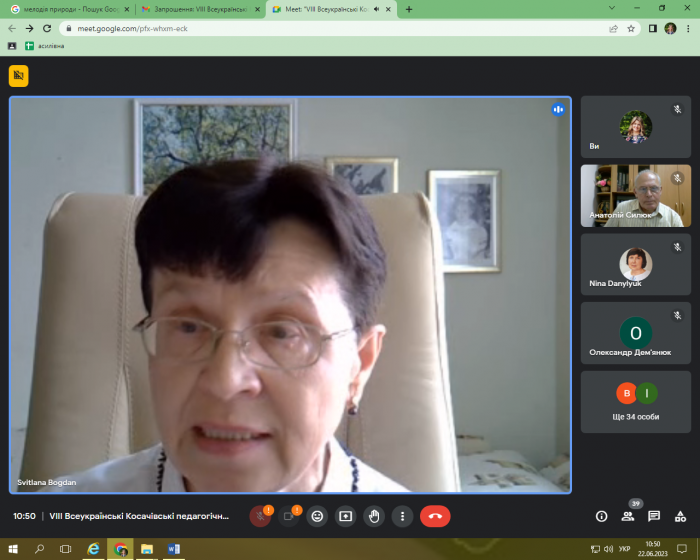This screenshot has width=700, height=560.
Task: Select Анатолій Силюк video thumbnail
Action: tap(635, 196)
